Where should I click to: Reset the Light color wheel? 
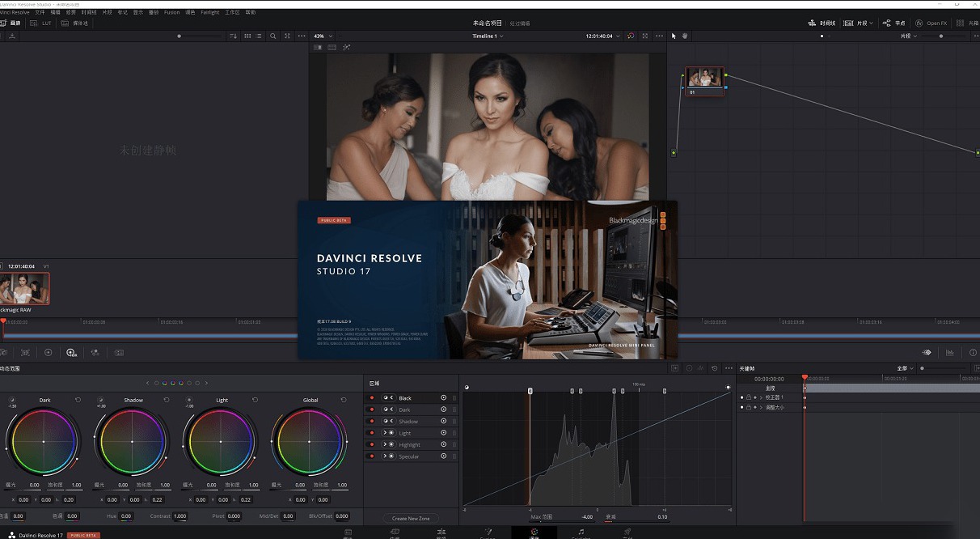pyautogui.click(x=255, y=400)
